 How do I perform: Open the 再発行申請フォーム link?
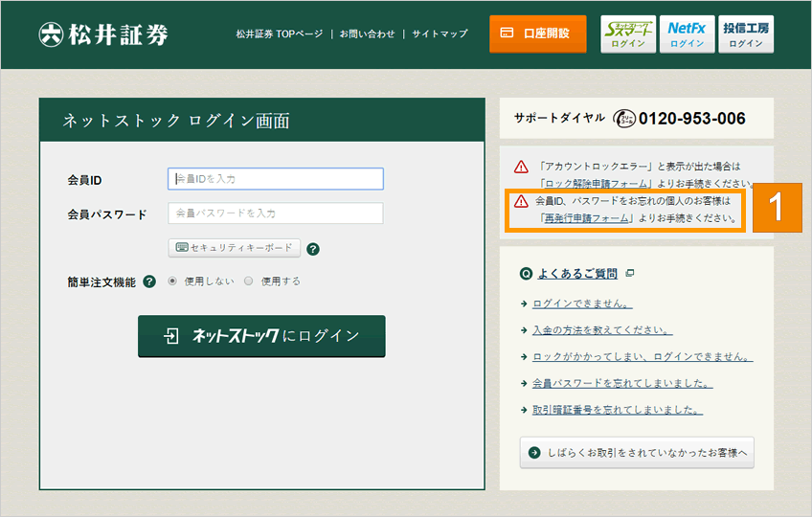click(586, 218)
